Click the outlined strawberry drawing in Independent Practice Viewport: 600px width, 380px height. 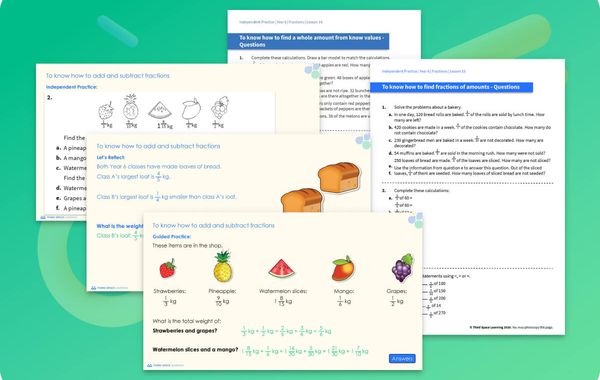coord(106,111)
